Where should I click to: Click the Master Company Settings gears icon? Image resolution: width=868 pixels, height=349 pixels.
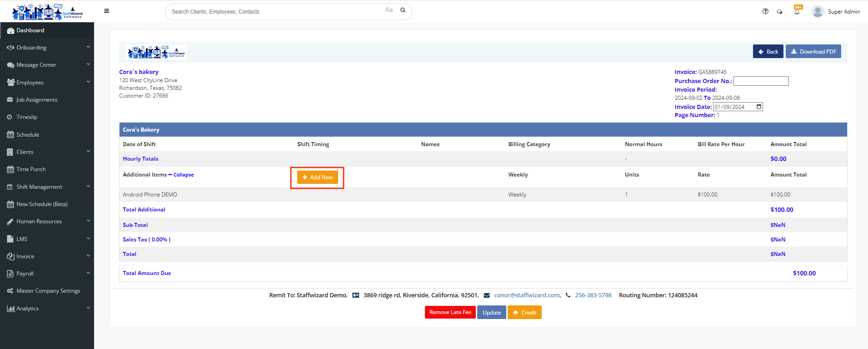click(10, 291)
